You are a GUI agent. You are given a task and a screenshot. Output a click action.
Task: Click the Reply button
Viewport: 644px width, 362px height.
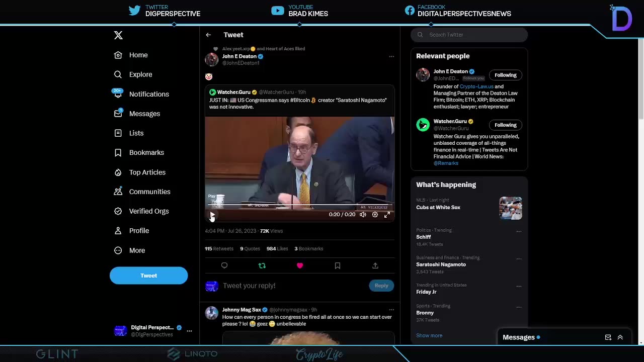point(381,286)
